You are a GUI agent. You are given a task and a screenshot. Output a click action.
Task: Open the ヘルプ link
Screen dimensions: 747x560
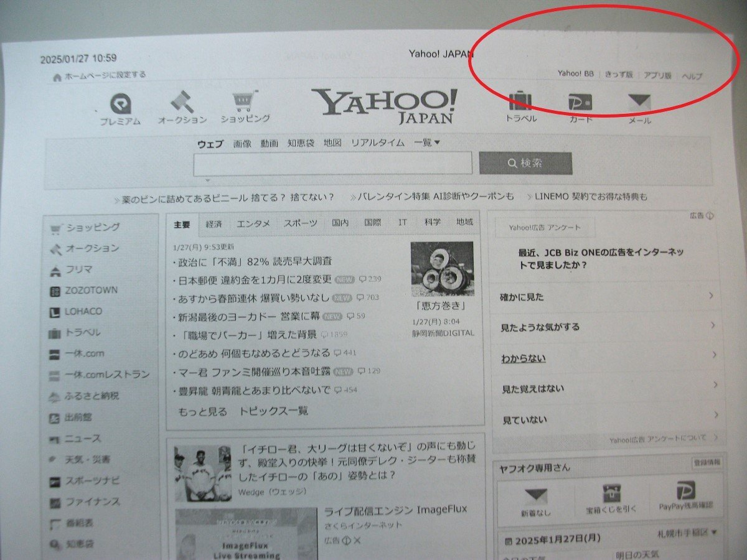coord(692,77)
